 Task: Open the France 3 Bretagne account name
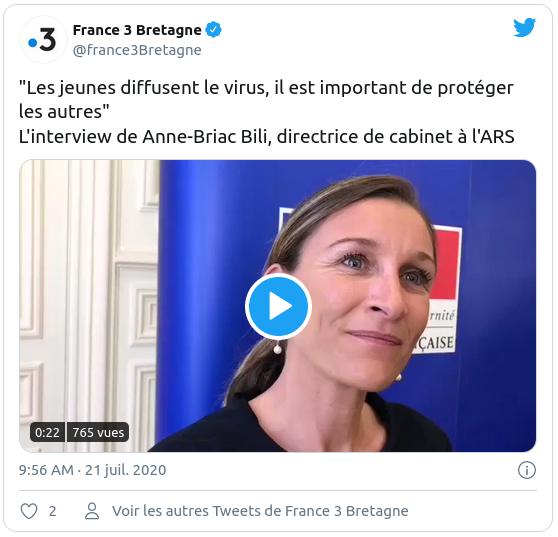pyautogui.click(x=137, y=30)
